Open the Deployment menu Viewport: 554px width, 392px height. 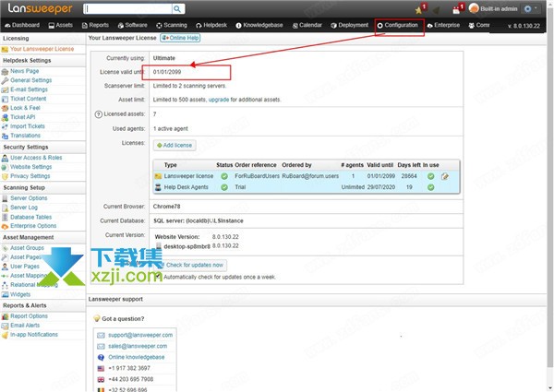tap(350, 25)
